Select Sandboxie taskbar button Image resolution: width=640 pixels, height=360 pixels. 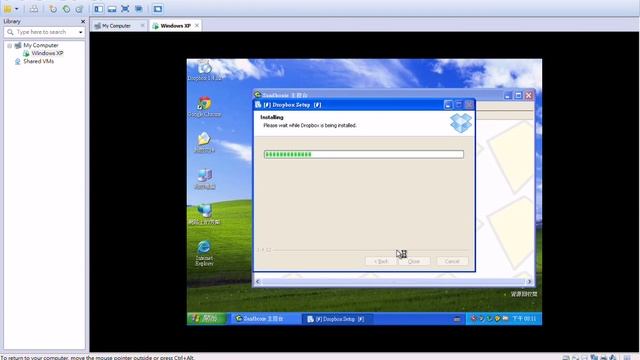(266, 319)
